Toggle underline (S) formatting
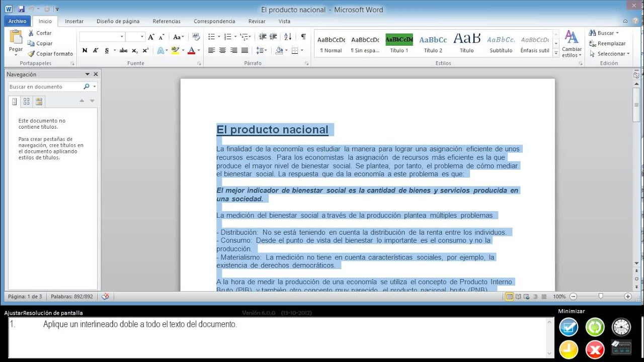 click(x=107, y=50)
